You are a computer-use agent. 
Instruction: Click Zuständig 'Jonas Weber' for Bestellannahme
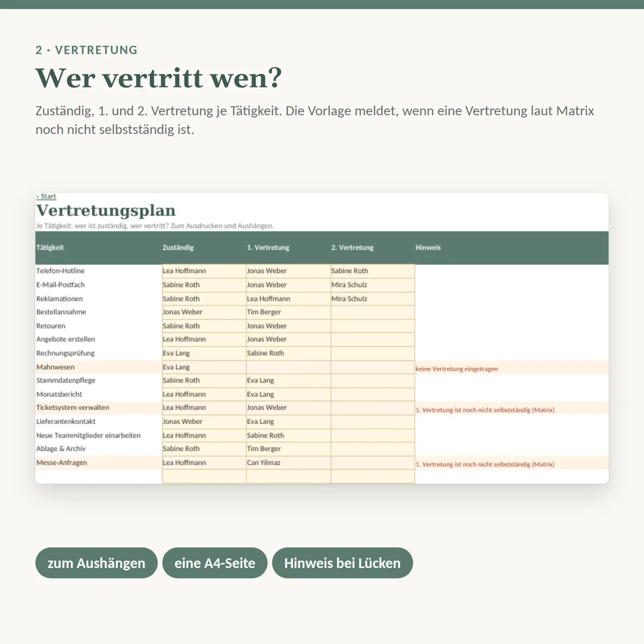(204, 312)
